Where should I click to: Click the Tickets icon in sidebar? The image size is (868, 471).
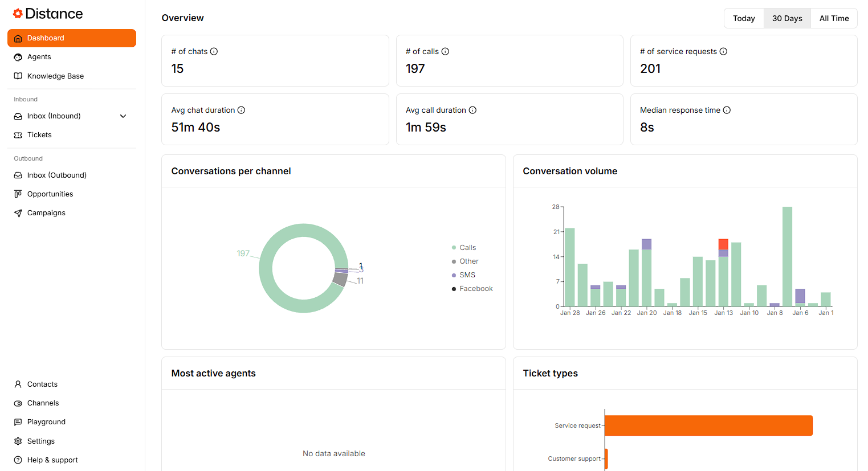click(18, 135)
